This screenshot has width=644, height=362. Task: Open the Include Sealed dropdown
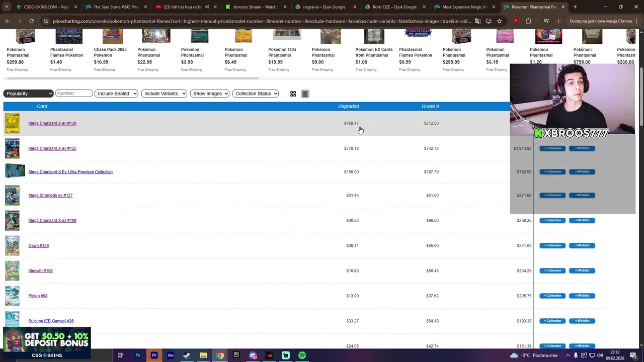[x=116, y=94]
